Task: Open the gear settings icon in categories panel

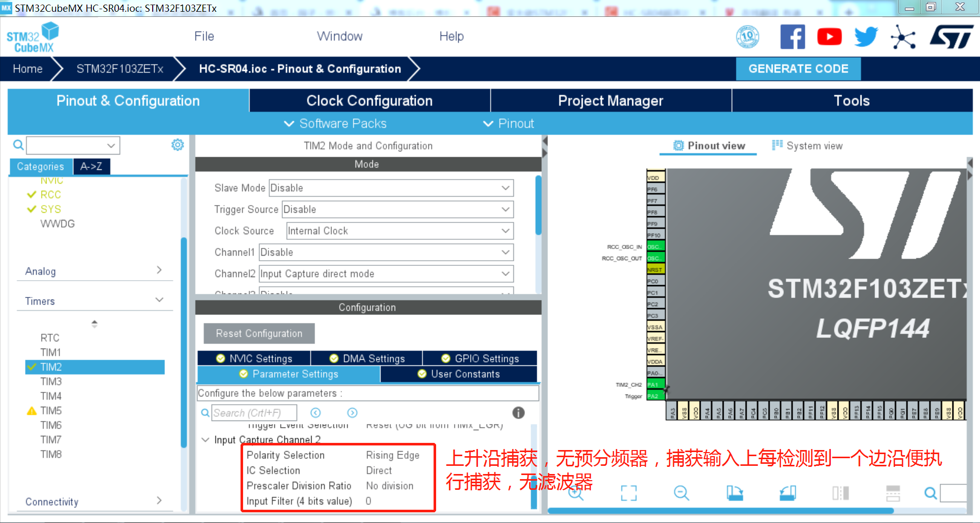Action: [177, 145]
